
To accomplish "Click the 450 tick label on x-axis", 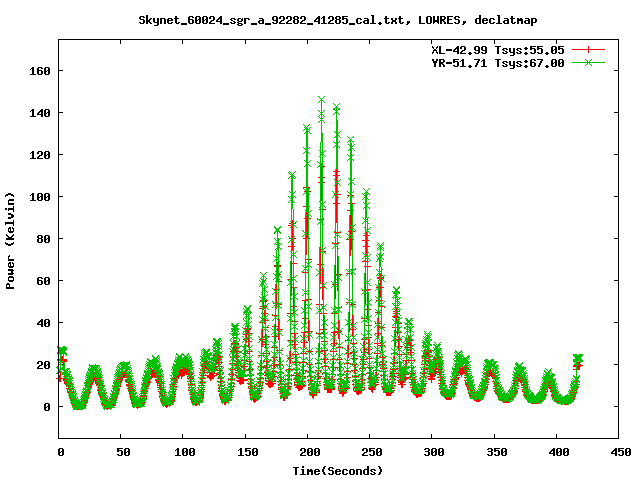I will coord(621,452).
